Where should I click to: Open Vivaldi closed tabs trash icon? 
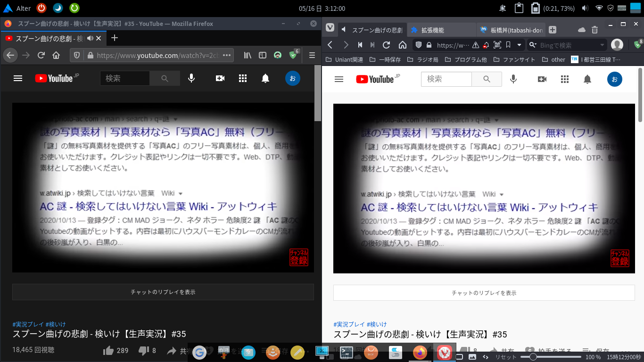594,30
